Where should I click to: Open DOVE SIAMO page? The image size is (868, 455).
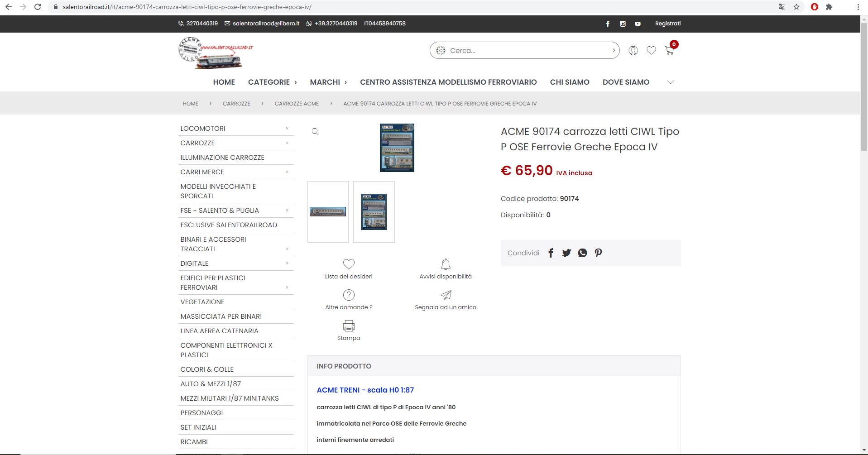[626, 82]
